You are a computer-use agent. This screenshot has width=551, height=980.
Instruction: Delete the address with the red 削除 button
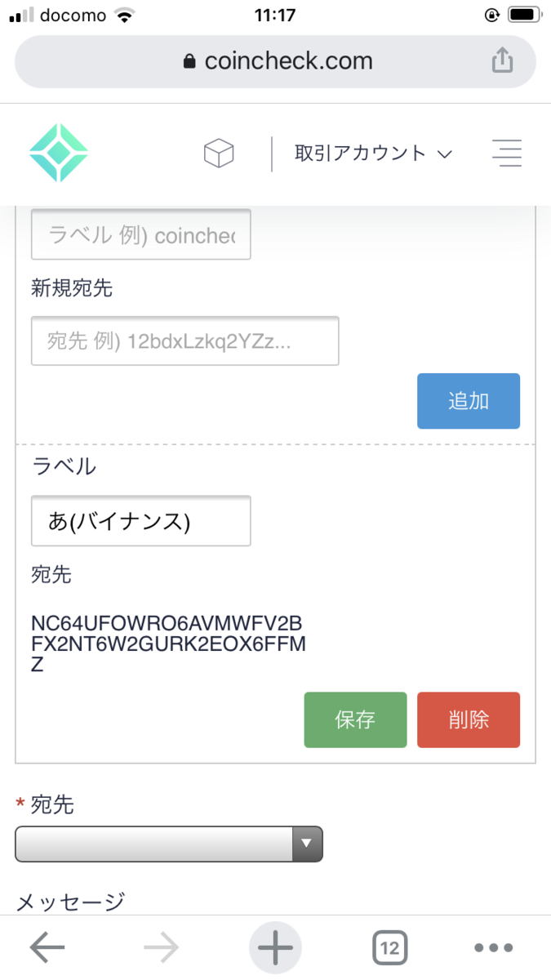[x=469, y=719]
